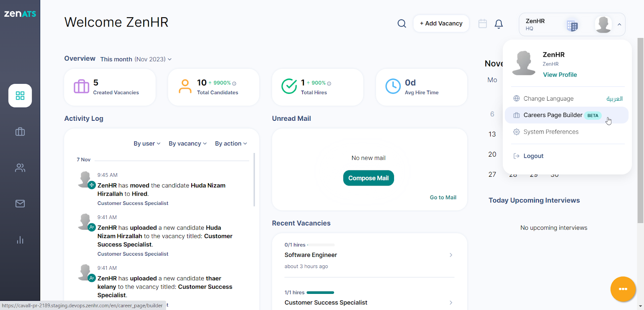
Task: Open the dashboard grid icon in sidebar
Action: 20,95
